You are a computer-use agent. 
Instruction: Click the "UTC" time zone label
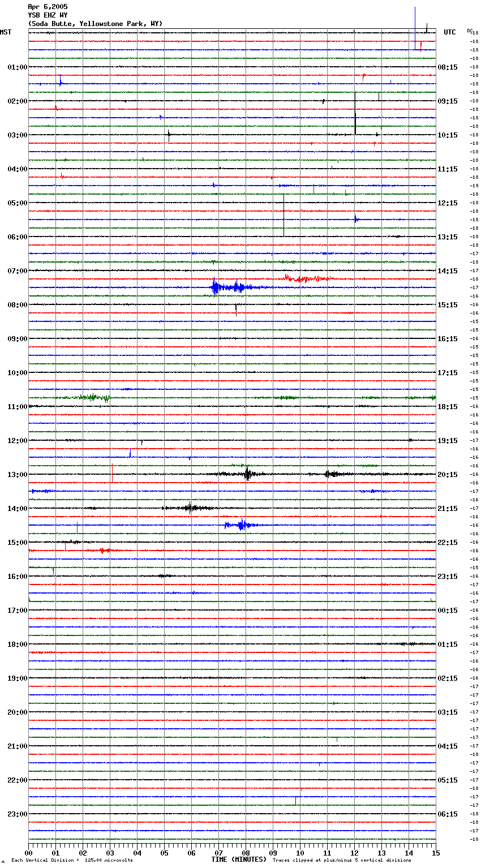[450, 32]
